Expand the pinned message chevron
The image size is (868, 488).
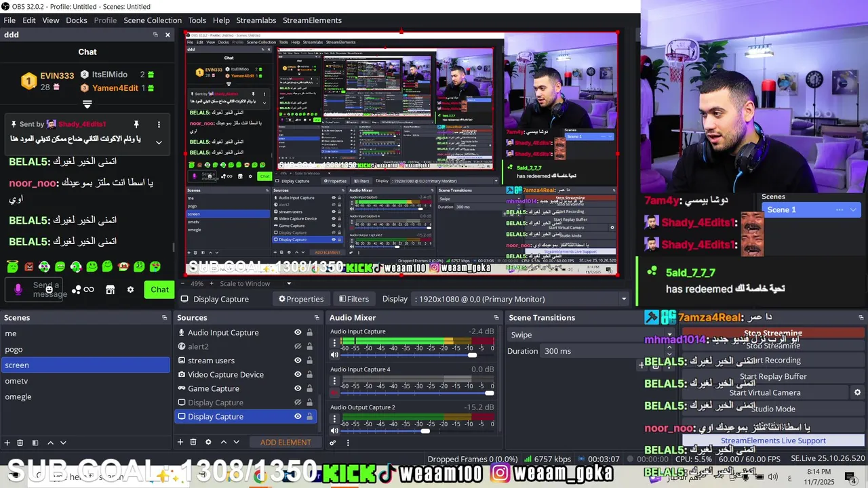pos(159,142)
